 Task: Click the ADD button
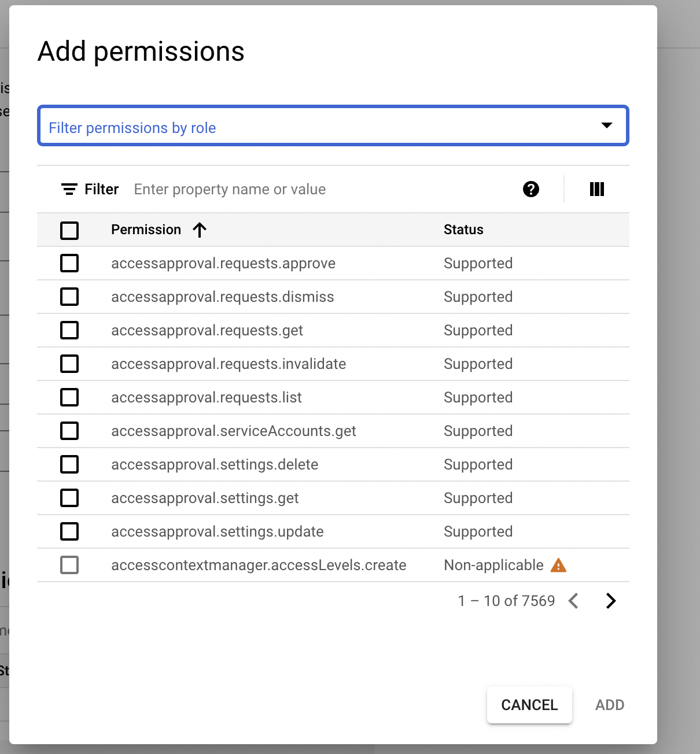click(x=609, y=705)
